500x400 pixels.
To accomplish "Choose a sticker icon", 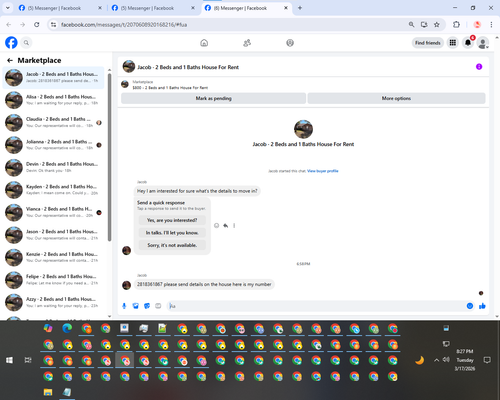I will pyautogui.click(x=147, y=306).
